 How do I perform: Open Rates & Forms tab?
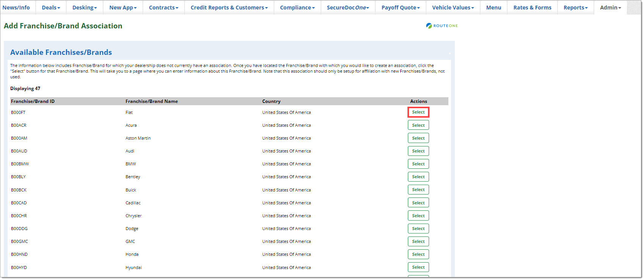(532, 8)
